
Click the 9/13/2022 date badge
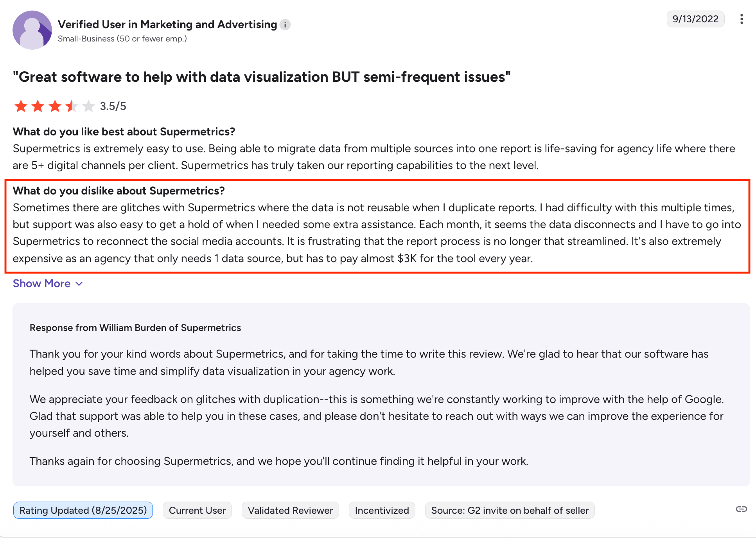[695, 19]
